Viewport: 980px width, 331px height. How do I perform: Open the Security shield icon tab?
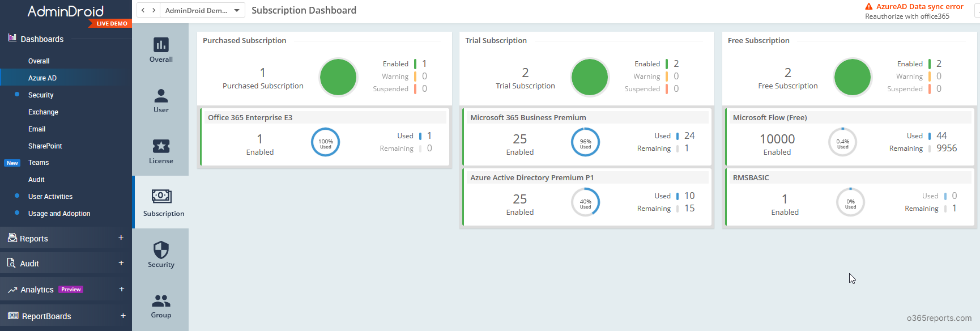(161, 254)
